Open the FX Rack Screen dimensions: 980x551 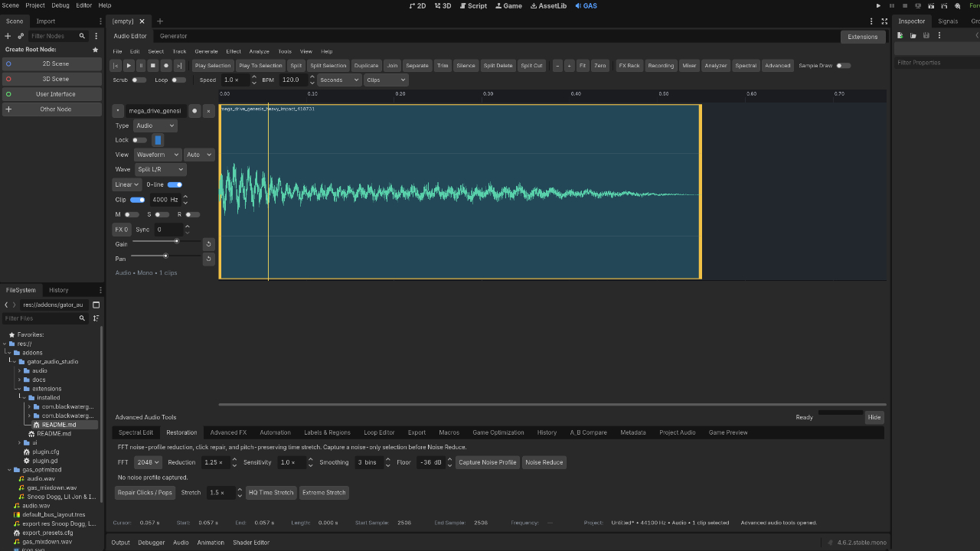point(629,66)
